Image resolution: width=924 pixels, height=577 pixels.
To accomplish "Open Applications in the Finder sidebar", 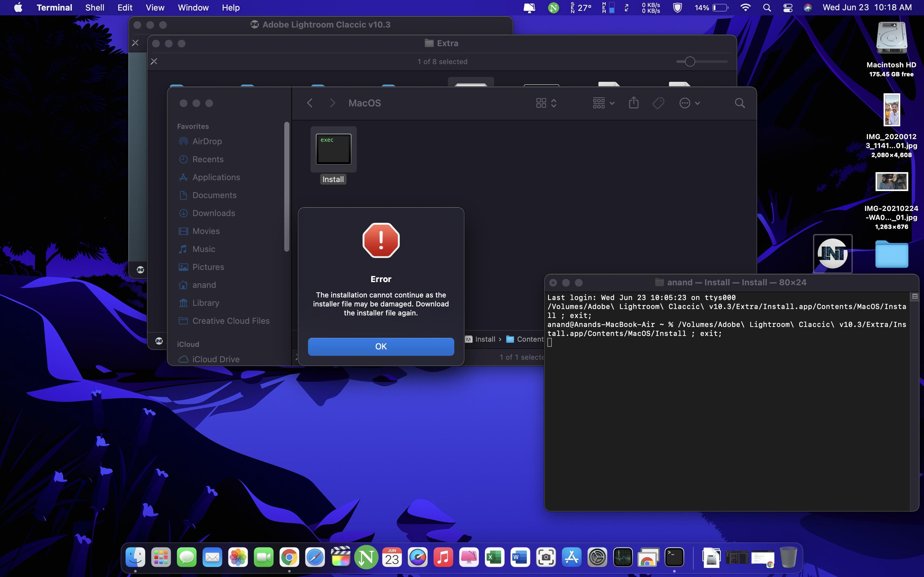I will [216, 177].
